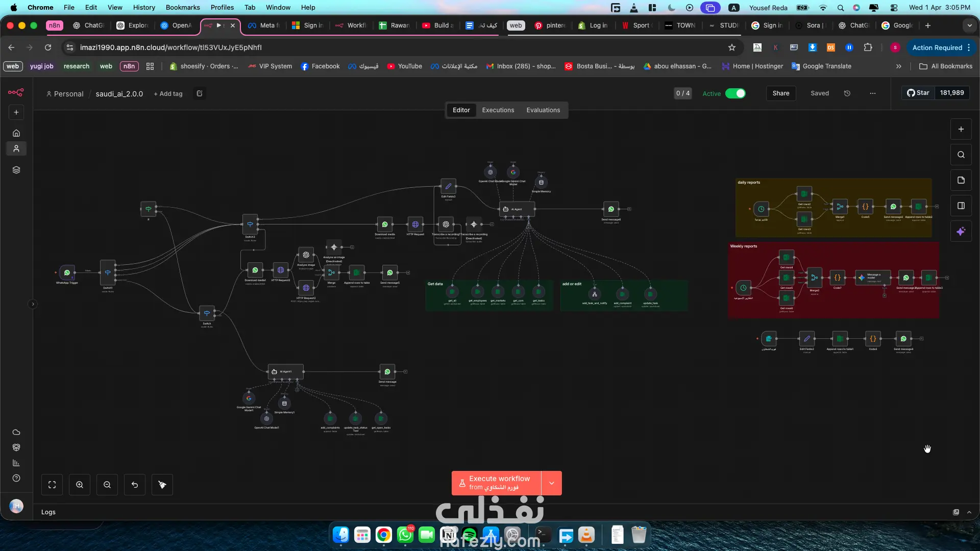Click the Share button
Viewport: 980px width, 551px height.
(781, 93)
